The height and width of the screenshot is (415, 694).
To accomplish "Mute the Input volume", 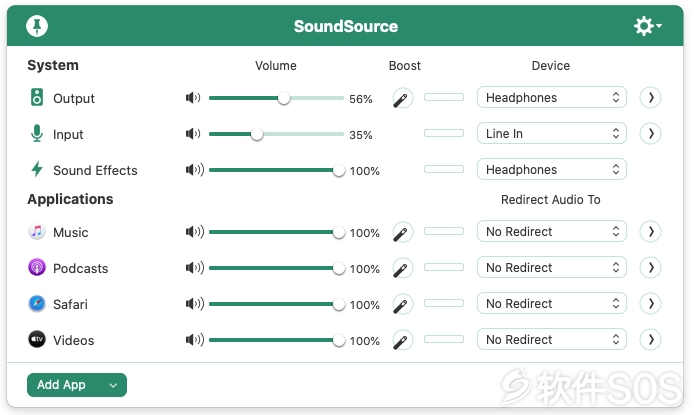I will tap(193, 134).
